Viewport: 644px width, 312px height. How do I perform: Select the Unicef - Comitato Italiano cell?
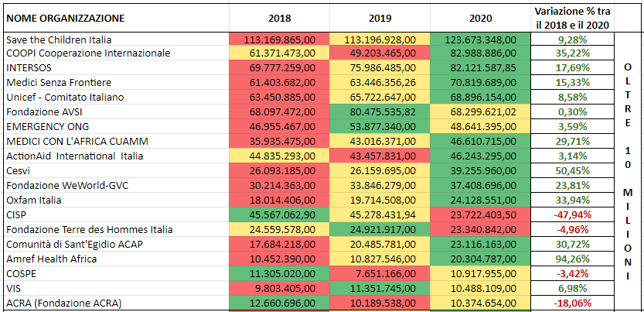point(116,98)
